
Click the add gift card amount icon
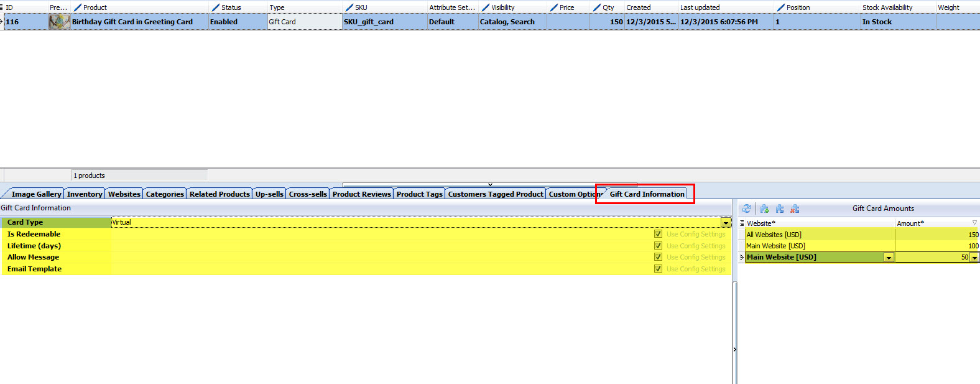[764, 209]
